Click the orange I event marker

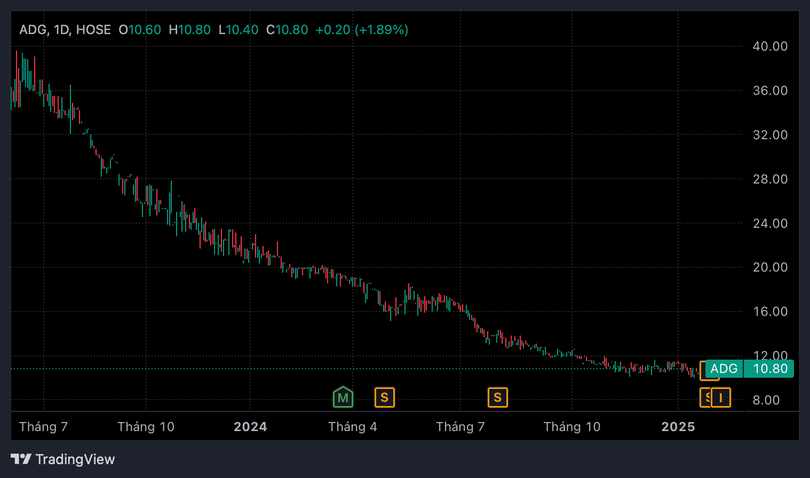click(x=721, y=397)
